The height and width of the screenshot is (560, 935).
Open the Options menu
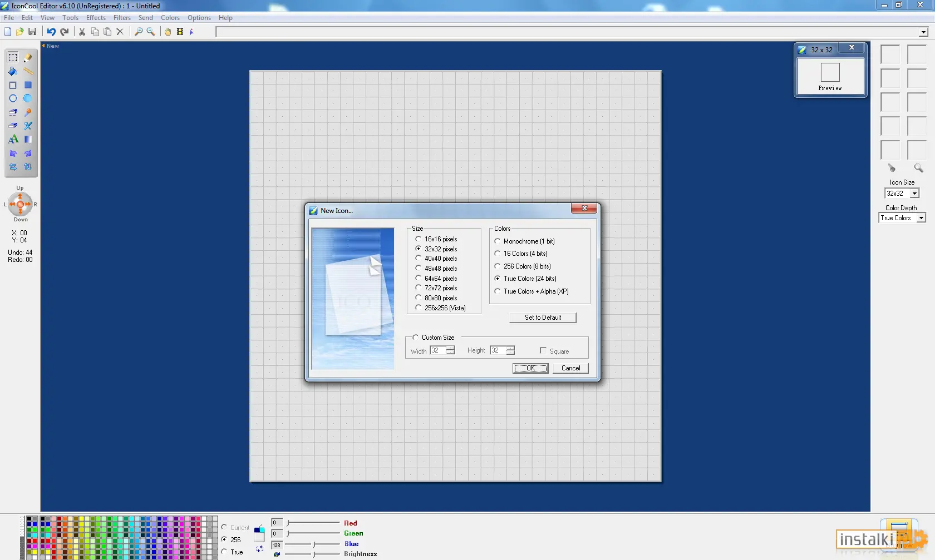(199, 18)
